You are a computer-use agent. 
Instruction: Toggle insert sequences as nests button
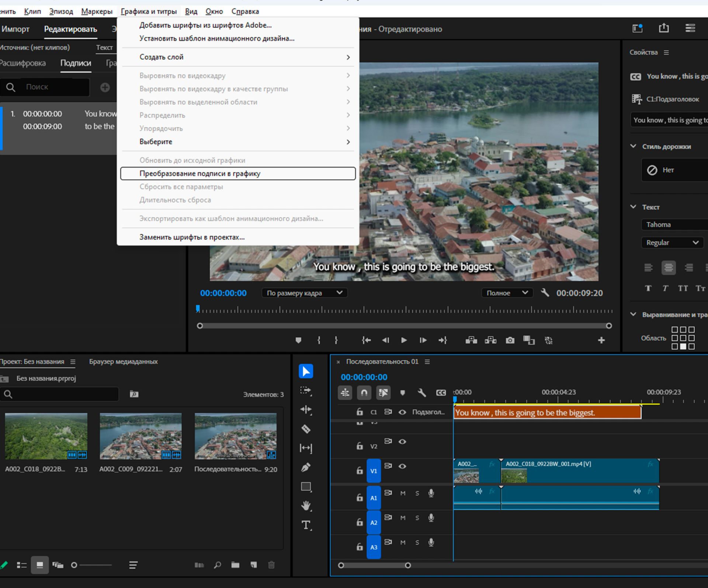click(345, 393)
